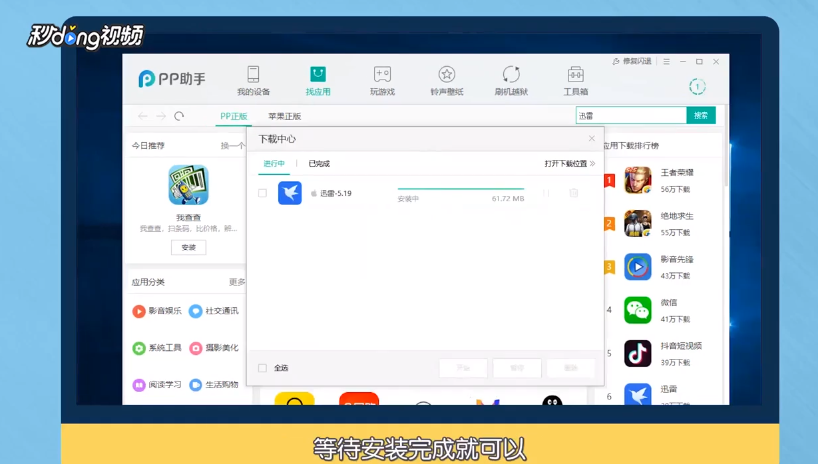This screenshot has width=818, height=464.
Task: Open the 影音娱乐 (Video and Entertainment) category
Action: click(157, 311)
